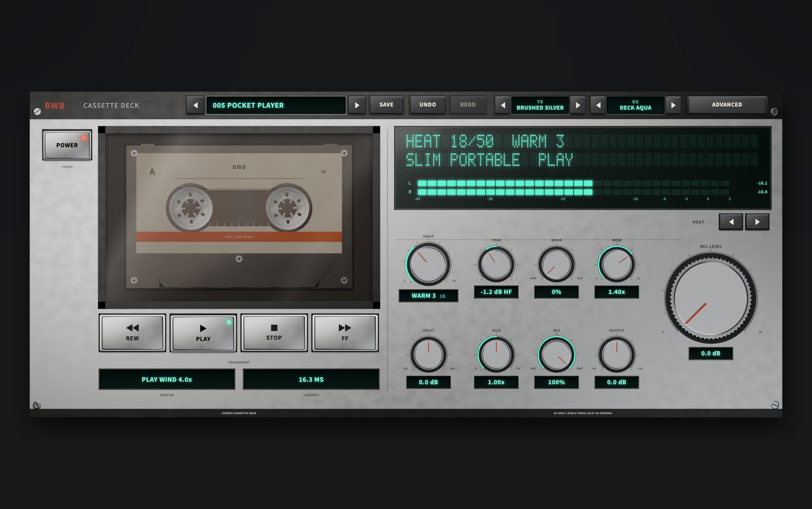Click the WOW knob

616,264
